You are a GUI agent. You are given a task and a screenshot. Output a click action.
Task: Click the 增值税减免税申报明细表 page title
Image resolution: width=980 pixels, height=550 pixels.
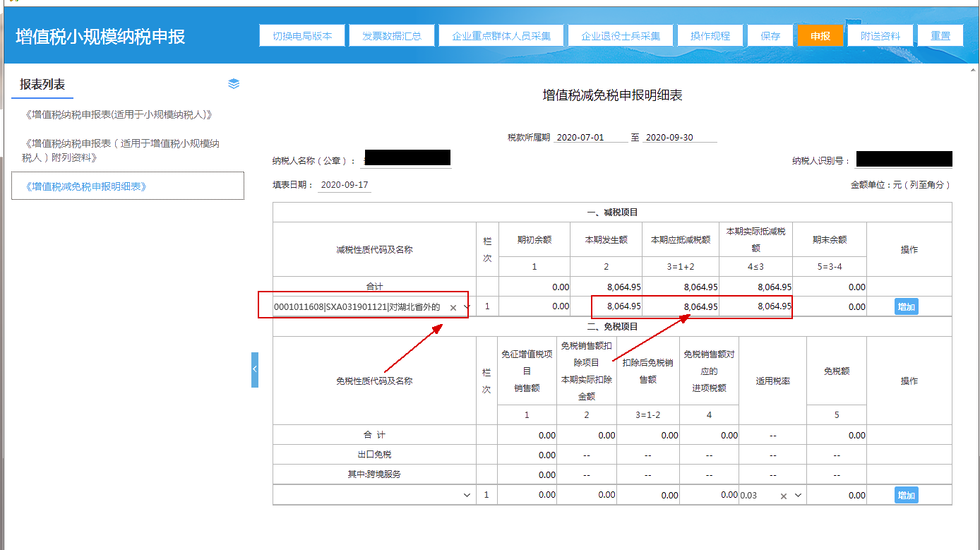(612, 95)
